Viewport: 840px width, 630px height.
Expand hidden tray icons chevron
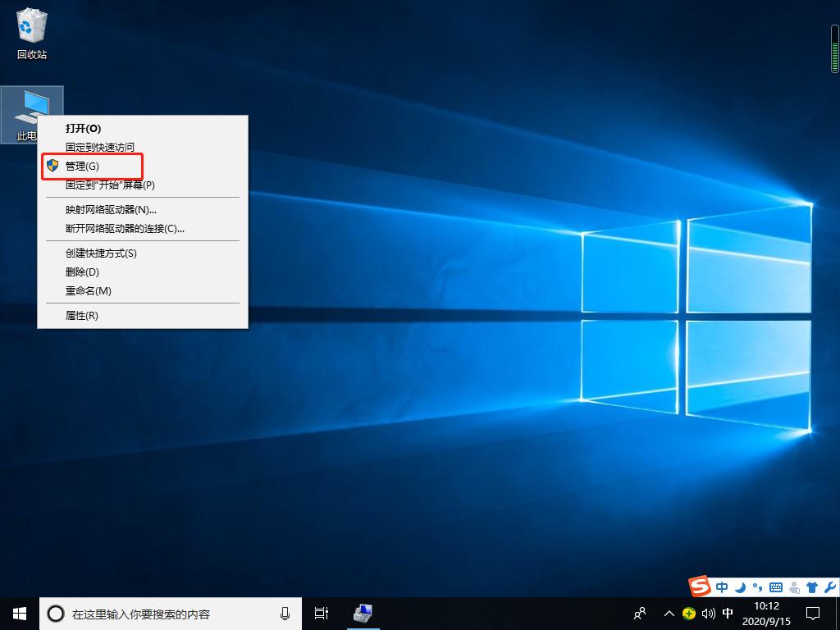tap(669, 614)
